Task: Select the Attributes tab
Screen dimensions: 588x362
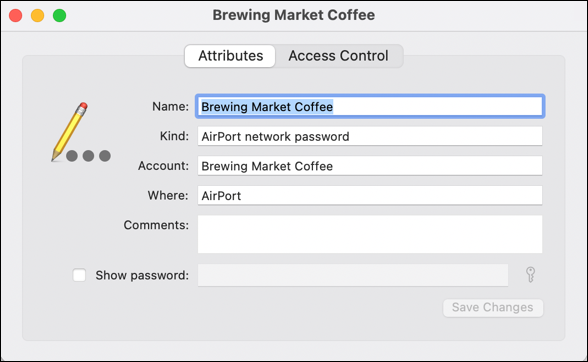Action: click(230, 56)
